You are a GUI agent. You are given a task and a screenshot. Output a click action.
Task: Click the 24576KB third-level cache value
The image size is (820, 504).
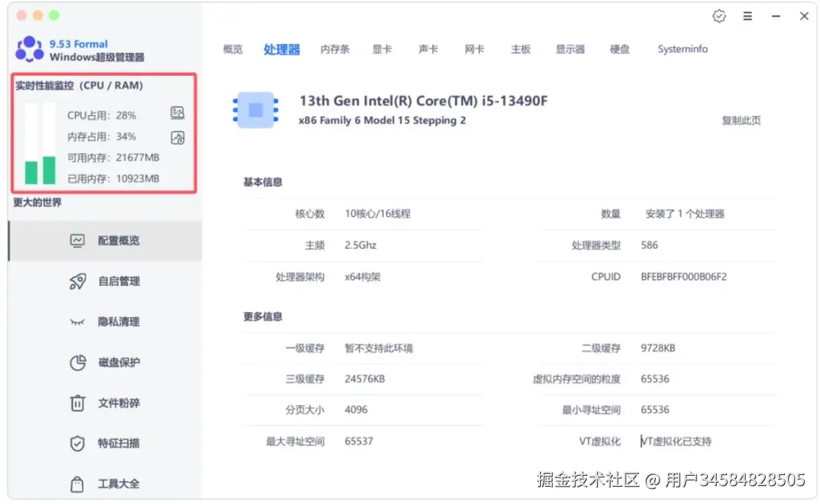pos(365,379)
